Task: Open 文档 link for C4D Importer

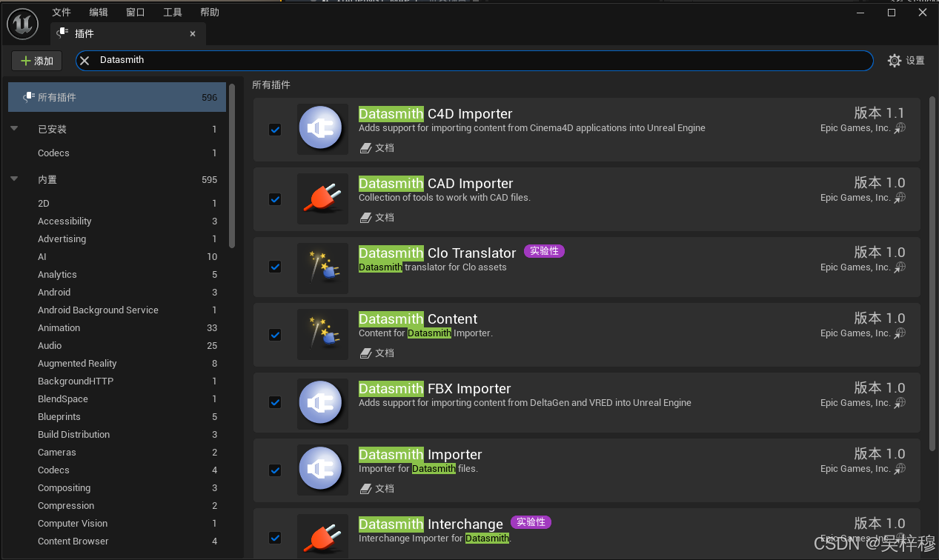Action: [x=376, y=148]
